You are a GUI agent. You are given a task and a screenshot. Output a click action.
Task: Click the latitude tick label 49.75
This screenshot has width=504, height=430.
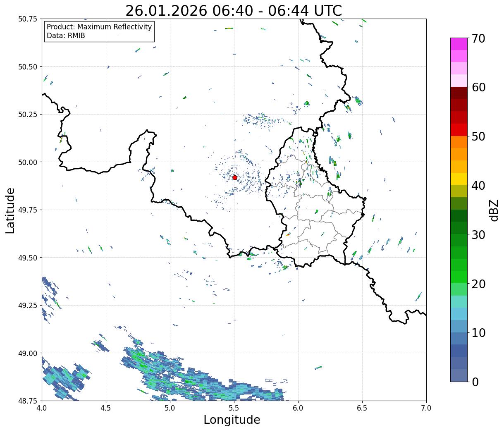(28, 210)
